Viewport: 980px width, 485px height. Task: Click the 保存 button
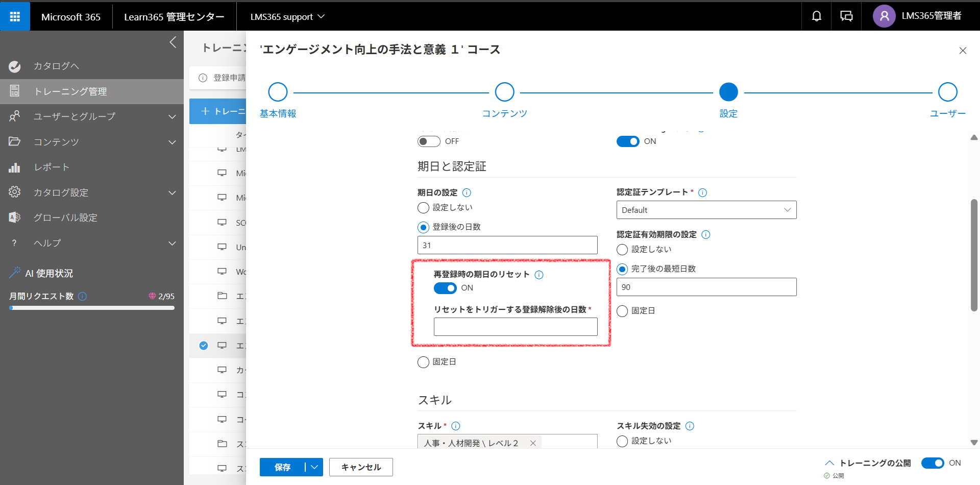coord(282,467)
